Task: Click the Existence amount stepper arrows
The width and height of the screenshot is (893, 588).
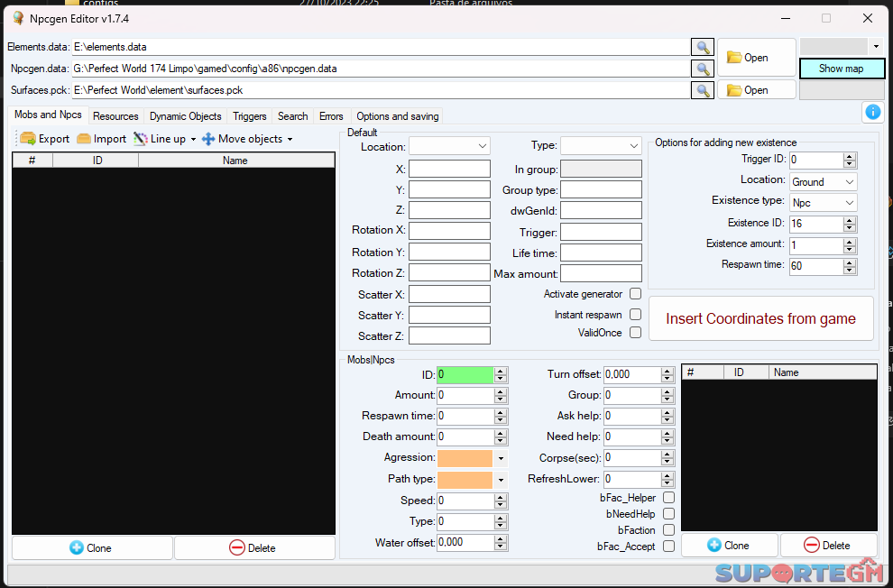Action: pos(850,245)
